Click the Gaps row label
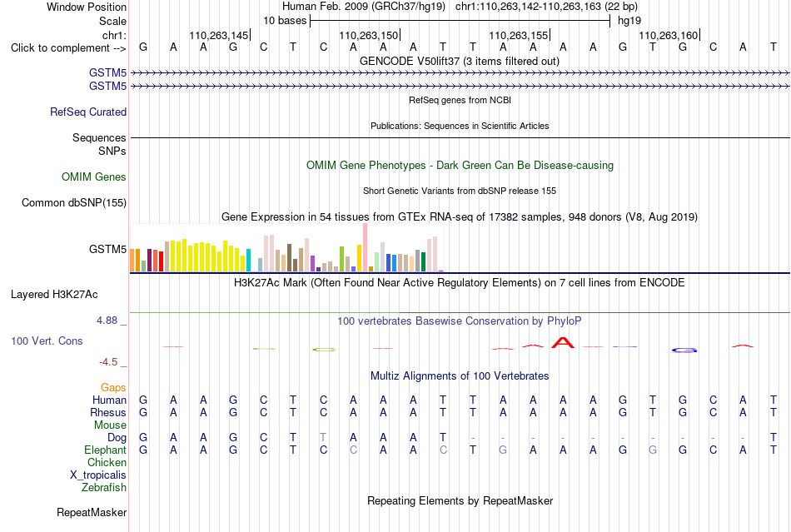This screenshot has height=532, width=791. coord(113,387)
